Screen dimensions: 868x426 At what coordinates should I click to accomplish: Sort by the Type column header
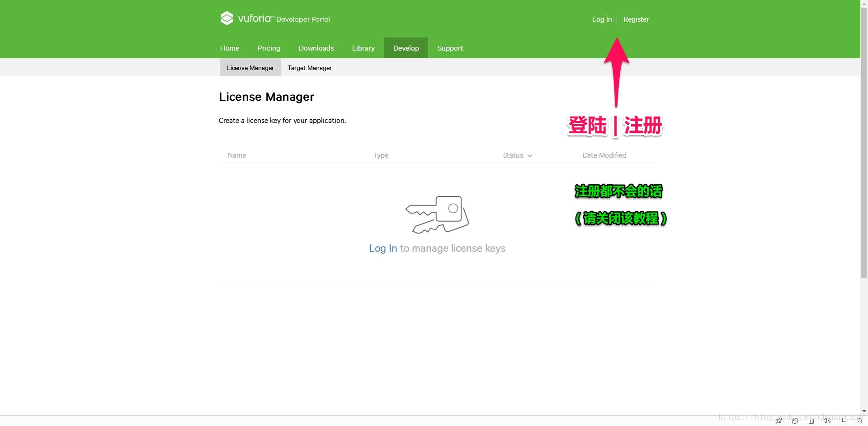pos(381,155)
